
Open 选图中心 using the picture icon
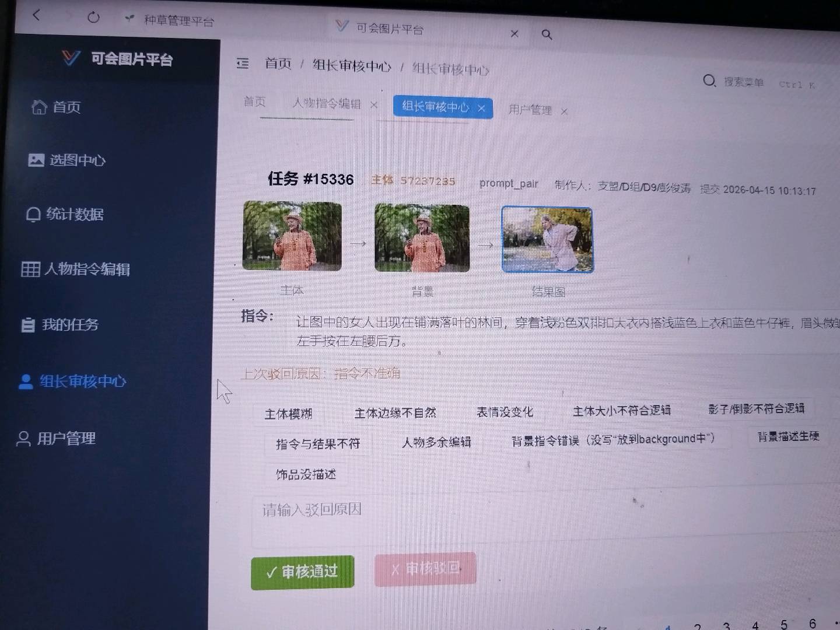pos(37,159)
